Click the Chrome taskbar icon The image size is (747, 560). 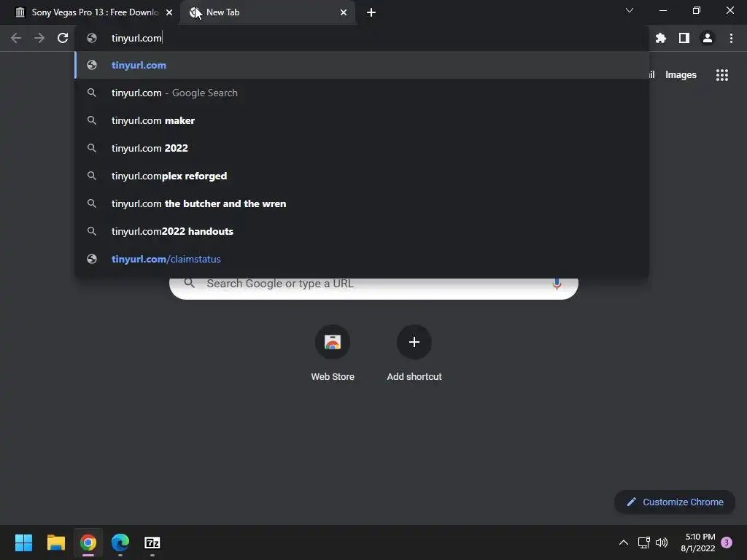tap(88, 542)
